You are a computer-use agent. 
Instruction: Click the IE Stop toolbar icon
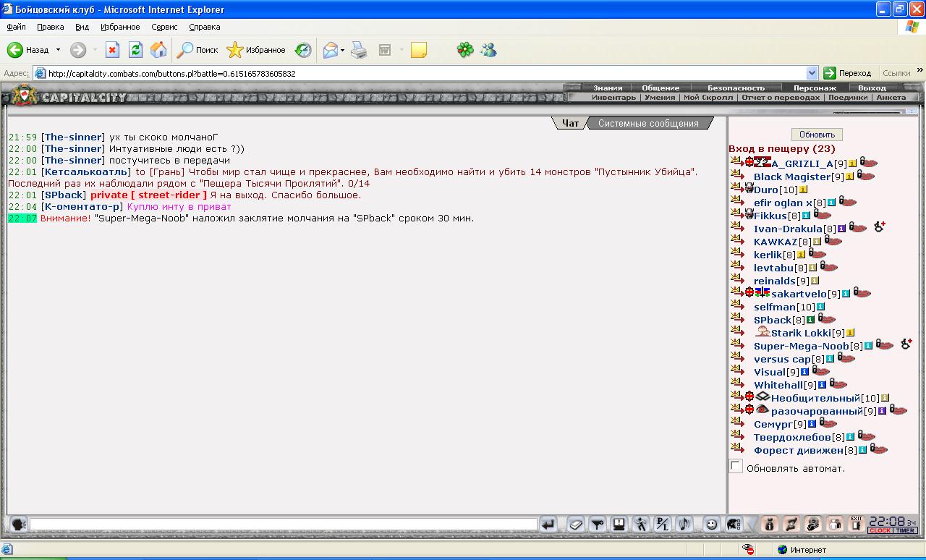pos(112,50)
